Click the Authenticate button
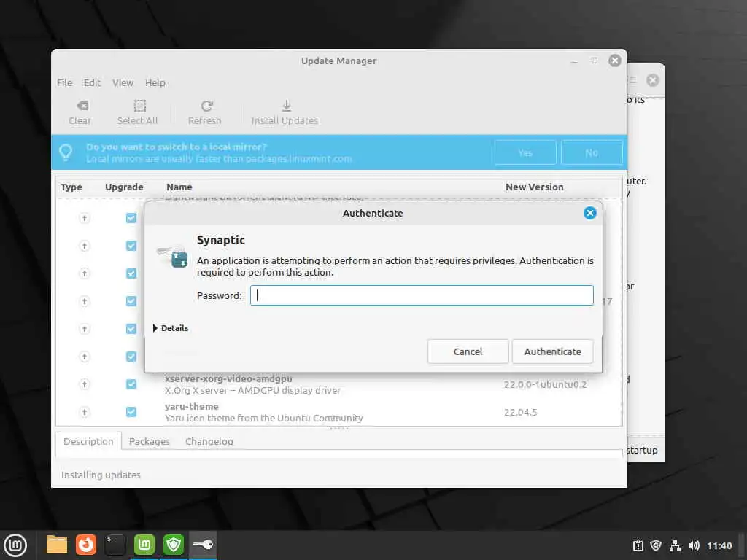747x560 pixels. pyautogui.click(x=553, y=351)
